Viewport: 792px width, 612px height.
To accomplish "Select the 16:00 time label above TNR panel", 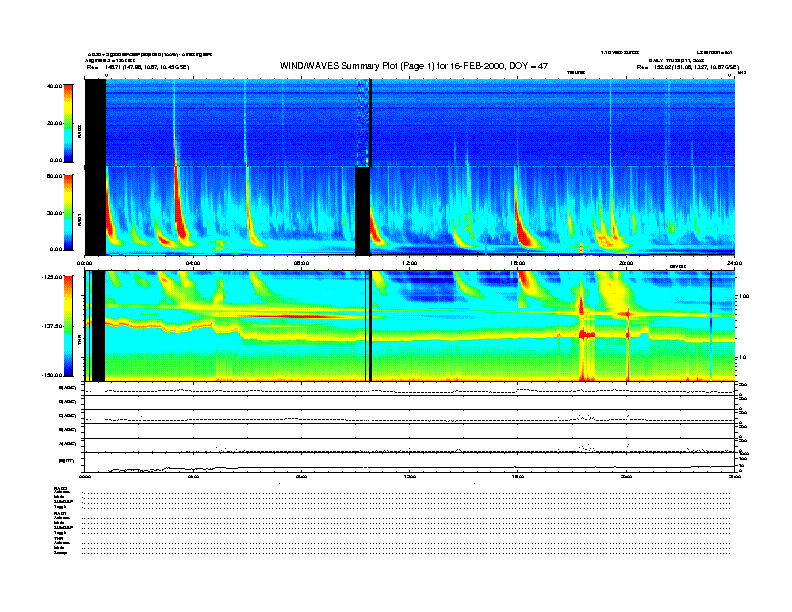I will [x=517, y=264].
